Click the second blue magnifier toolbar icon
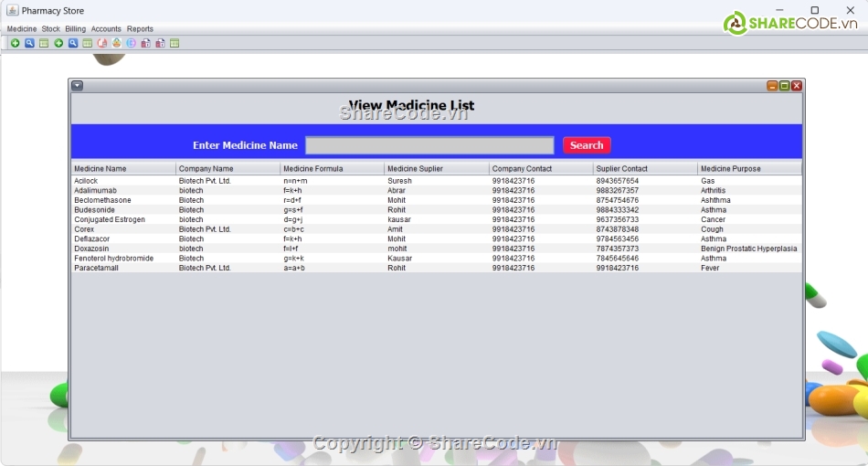Image resolution: width=868 pixels, height=466 pixels. tap(73, 43)
